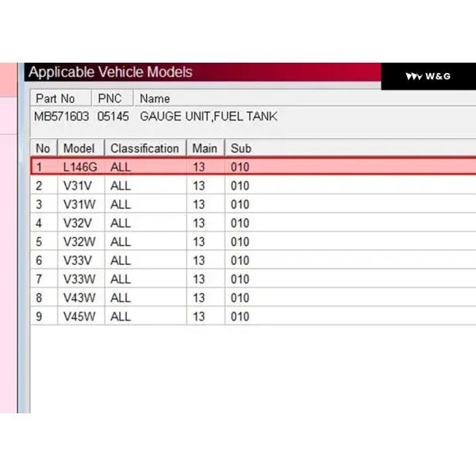Sort by the Sub column header

pos(240,148)
